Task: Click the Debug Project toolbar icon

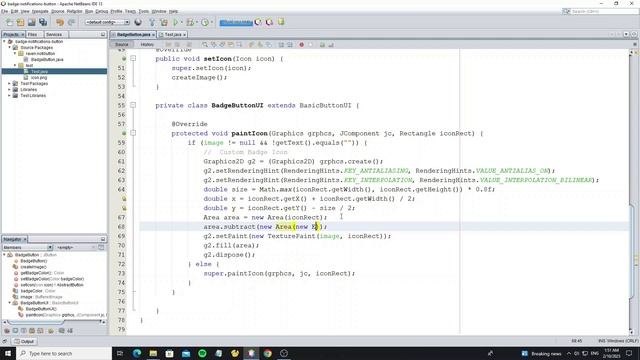Action: pos(190,22)
